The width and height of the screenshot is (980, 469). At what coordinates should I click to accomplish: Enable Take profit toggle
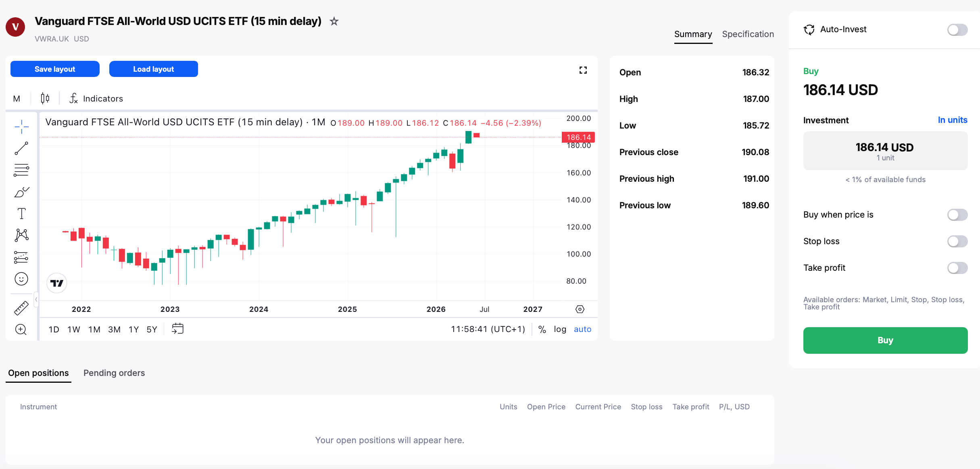click(957, 268)
